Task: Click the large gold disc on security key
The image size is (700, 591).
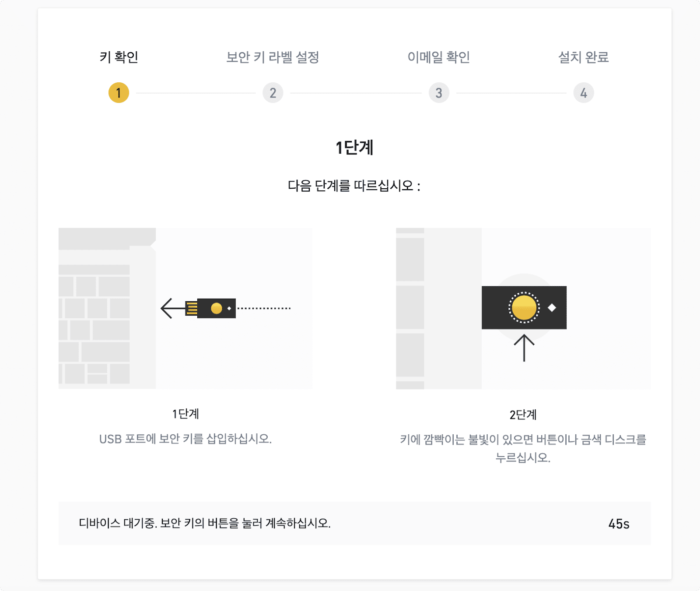Action: [x=524, y=308]
